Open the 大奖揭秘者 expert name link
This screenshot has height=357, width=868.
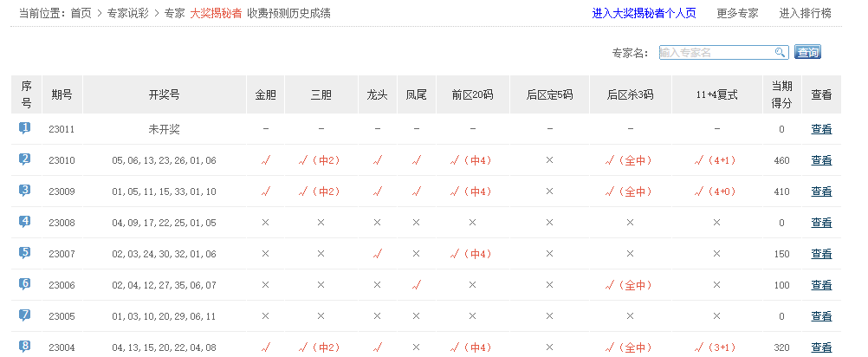tap(215, 14)
